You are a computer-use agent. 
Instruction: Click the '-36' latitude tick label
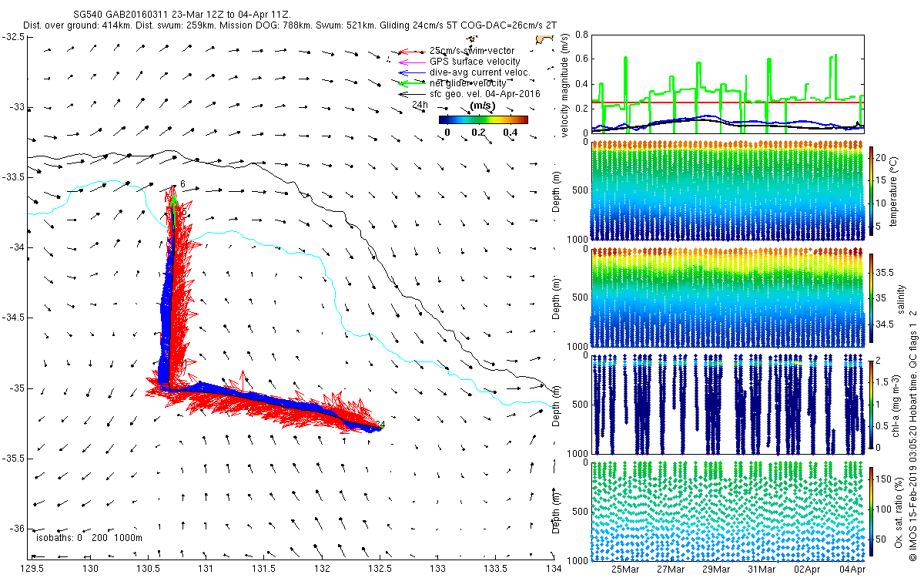pyautogui.click(x=16, y=529)
